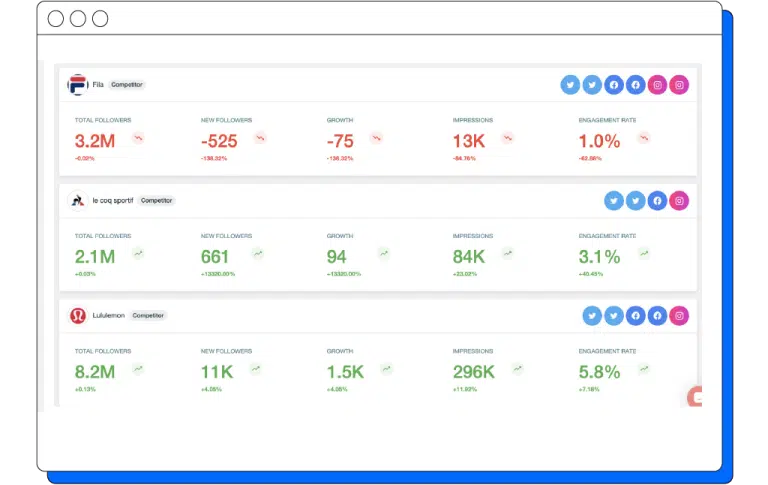Click the Lululemon brand logo

pos(77,315)
